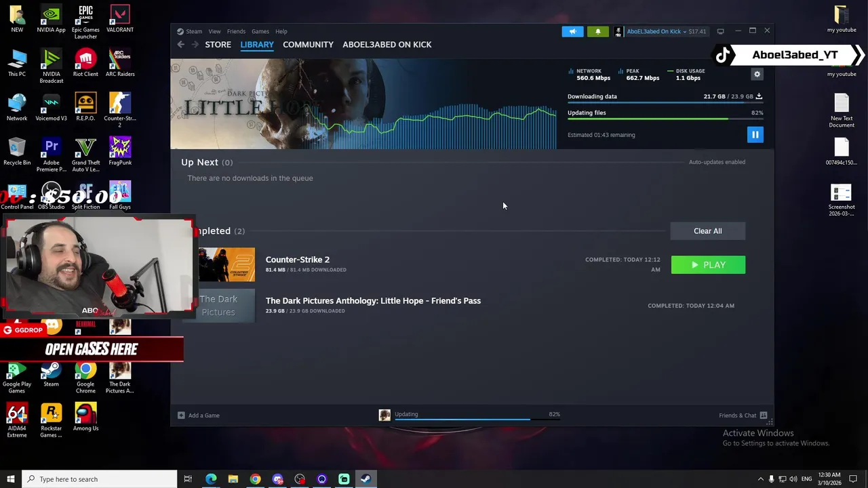Click the Counter-Strike 2 thumbnail
Screen dimensions: 868x488
pos(227,264)
